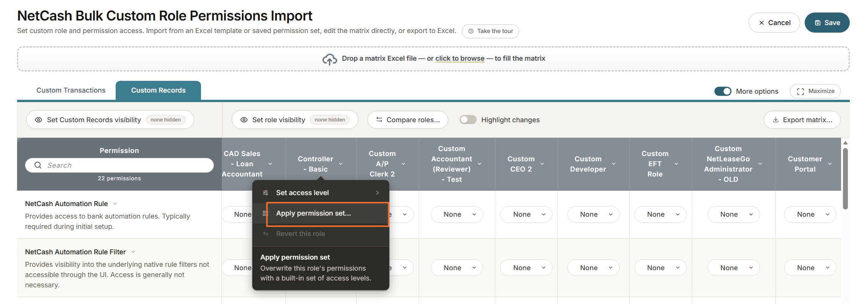Open Automation Rule access dropdown under Customer Portal
Screen dimensions: 868x304
(x=810, y=214)
